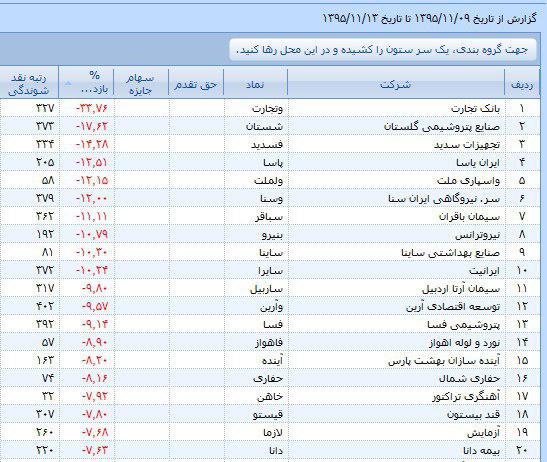
Task: Select company سیمان باقران
Action: coord(469,217)
